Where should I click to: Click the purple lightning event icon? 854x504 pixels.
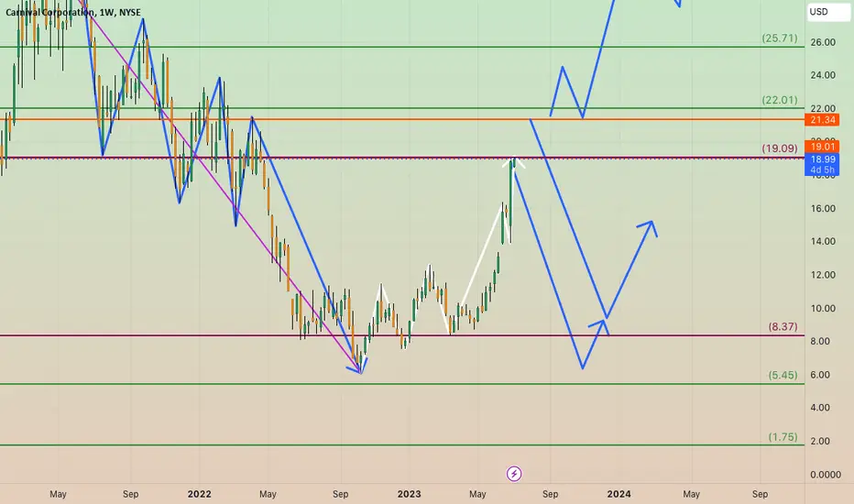coord(514,474)
